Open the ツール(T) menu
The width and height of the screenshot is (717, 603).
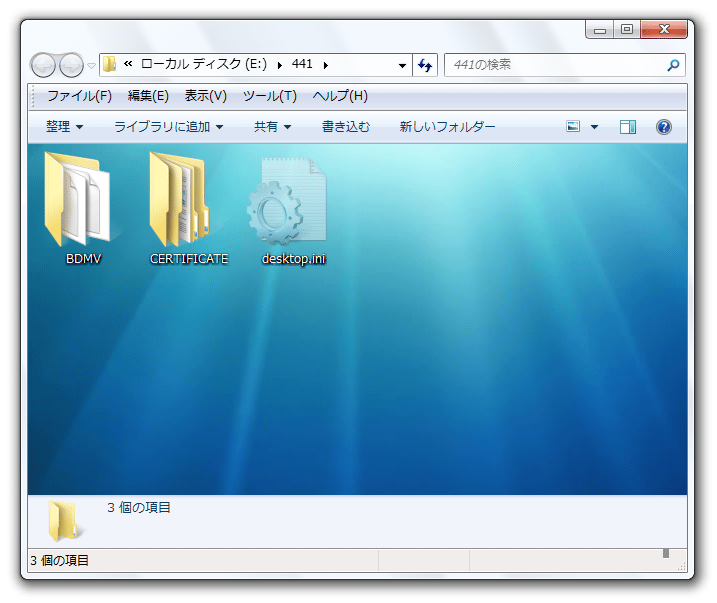click(x=270, y=96)
